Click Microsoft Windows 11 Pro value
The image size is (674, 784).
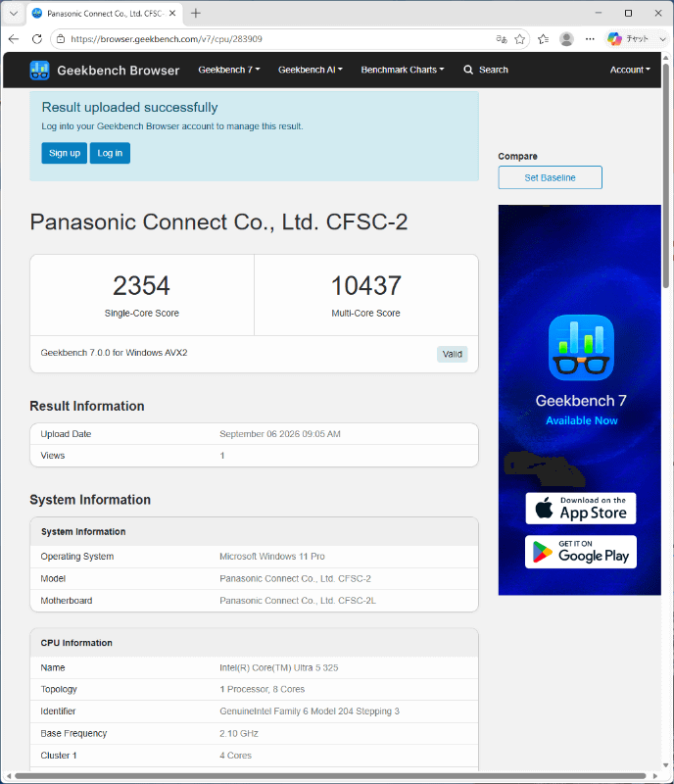pyautogui.click(x=272, y=556)
